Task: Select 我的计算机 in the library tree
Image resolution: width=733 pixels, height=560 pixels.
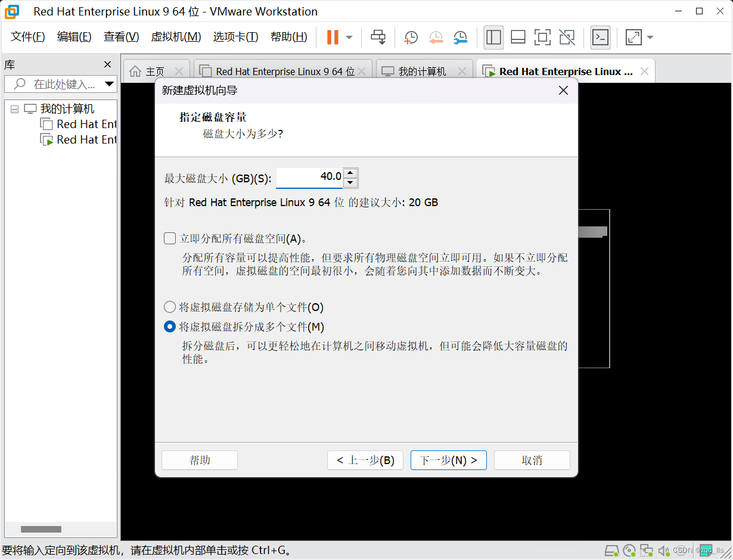Action: tap(67, 109)
